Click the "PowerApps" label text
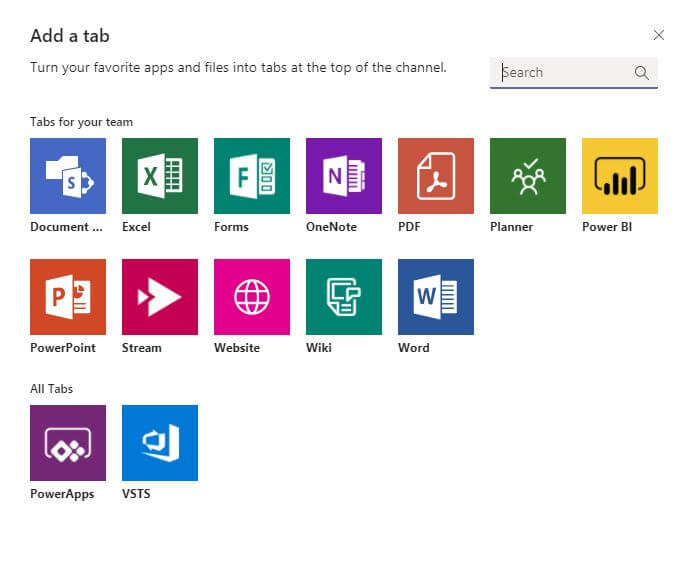689x572 pixels. 62,494
